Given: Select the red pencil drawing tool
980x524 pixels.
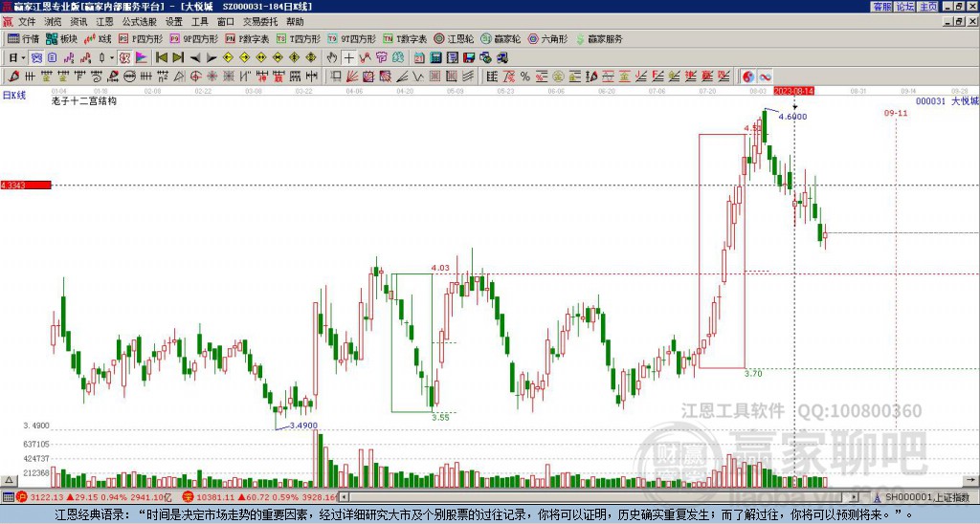Looking at the screenshot, I should point(13,76).
